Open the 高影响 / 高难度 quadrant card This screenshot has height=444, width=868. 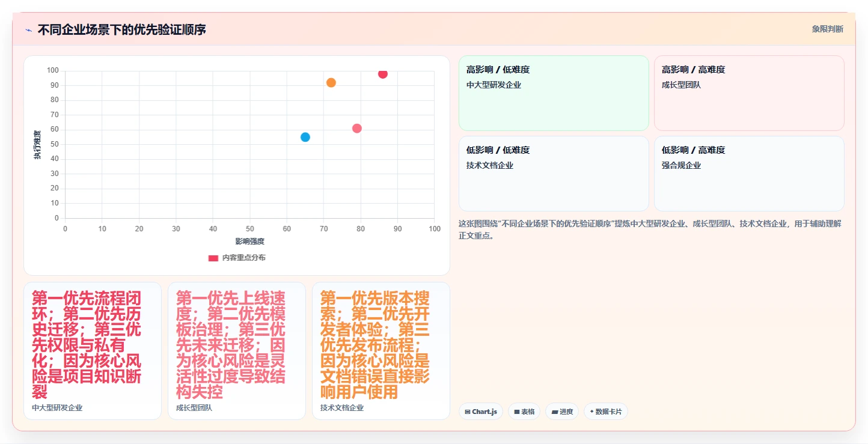(749, 93)
